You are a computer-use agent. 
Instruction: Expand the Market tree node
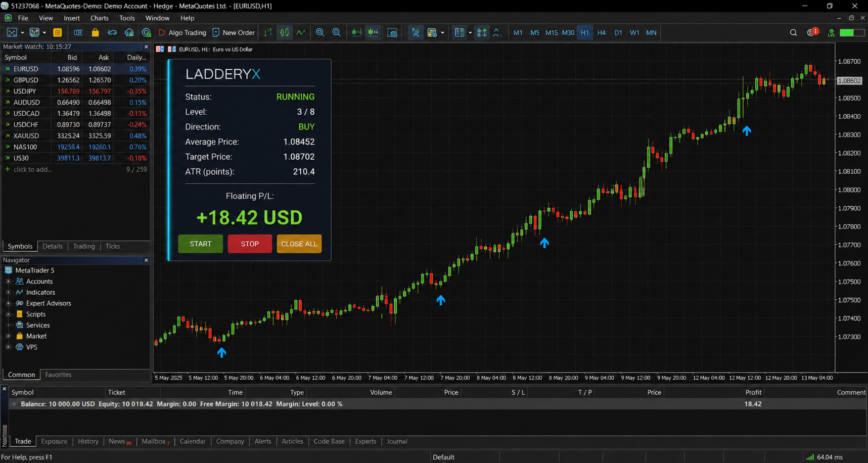click(8, 336)
